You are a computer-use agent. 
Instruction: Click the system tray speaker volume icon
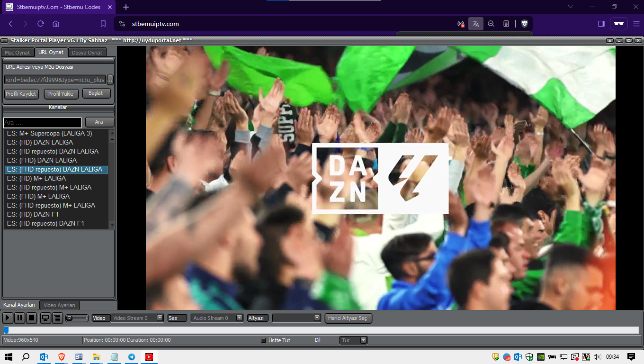597,357
